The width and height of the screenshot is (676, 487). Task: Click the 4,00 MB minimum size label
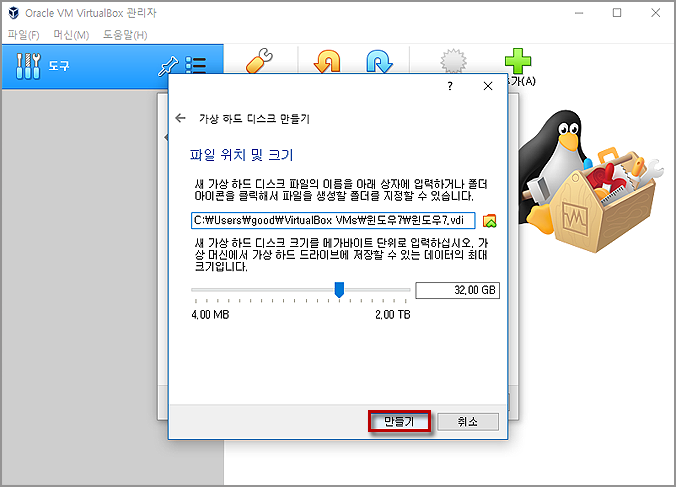210,315
